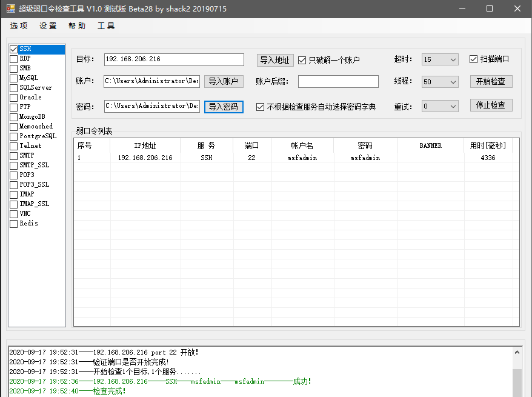Open the 设置 menu

pyautogui.click(x=48, y=26)
